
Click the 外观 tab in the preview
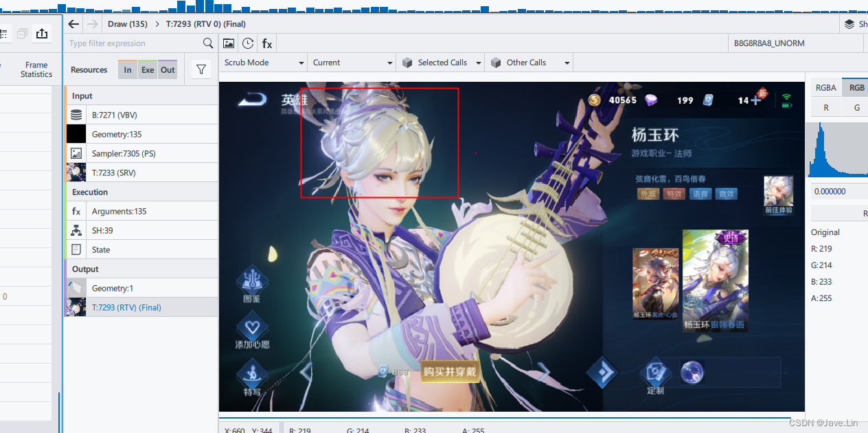(x=649, y=194)
